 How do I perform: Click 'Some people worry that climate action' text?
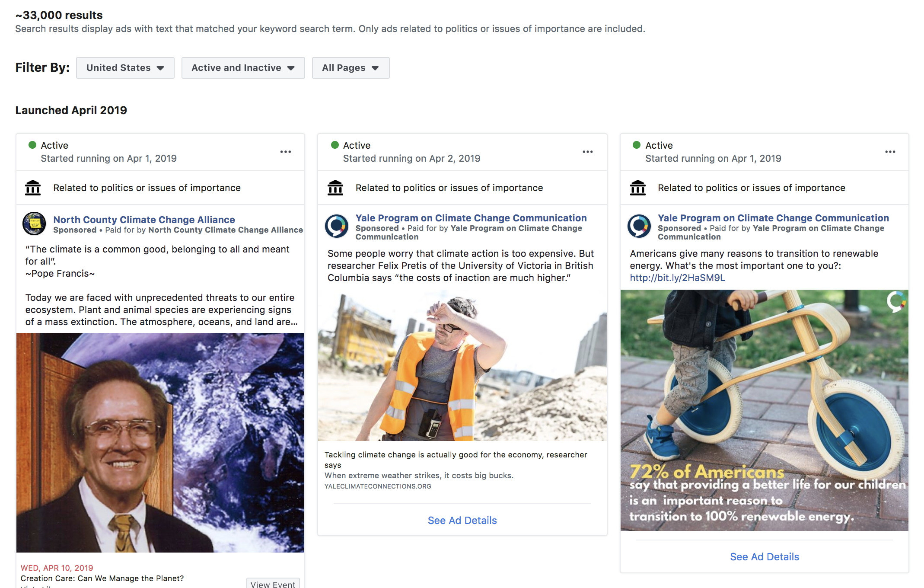tap(461, 265)
